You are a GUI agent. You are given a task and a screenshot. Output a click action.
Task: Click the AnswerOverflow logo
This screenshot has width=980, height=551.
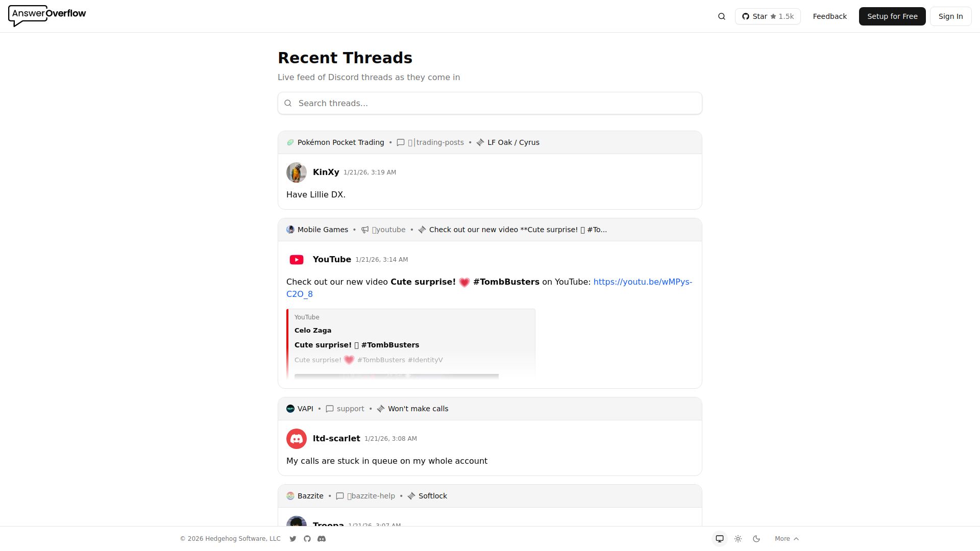(x=47, y=15)
